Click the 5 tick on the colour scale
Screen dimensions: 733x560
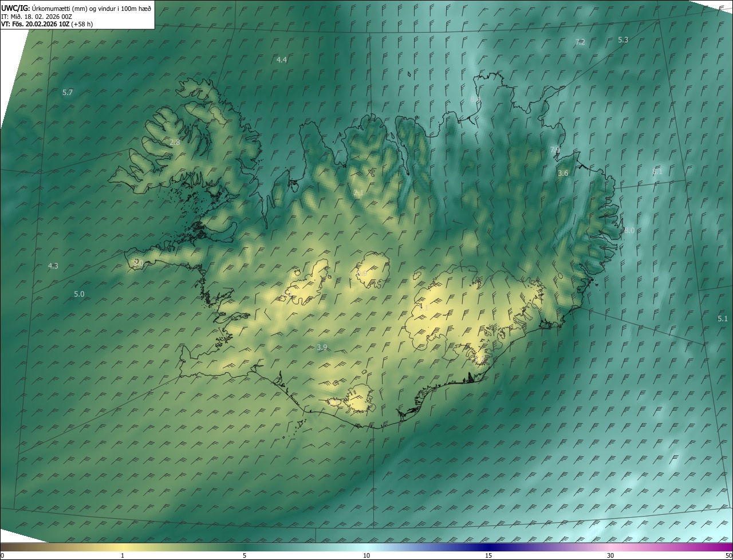[245, 555]
